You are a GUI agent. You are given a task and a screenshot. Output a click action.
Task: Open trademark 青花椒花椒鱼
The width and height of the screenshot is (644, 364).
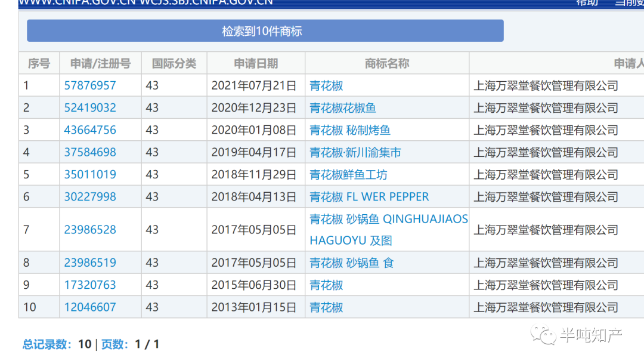pyautogui.click(x=343, y=108)
